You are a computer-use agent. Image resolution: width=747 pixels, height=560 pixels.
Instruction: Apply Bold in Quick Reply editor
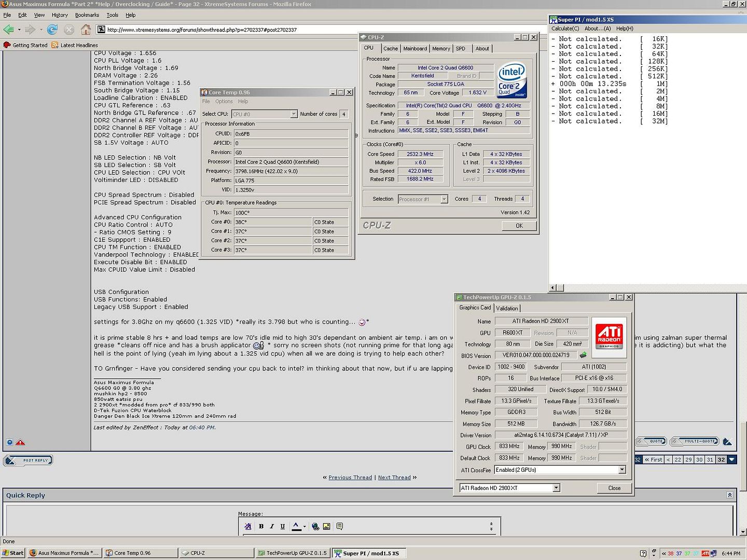(x=261, y=526)
